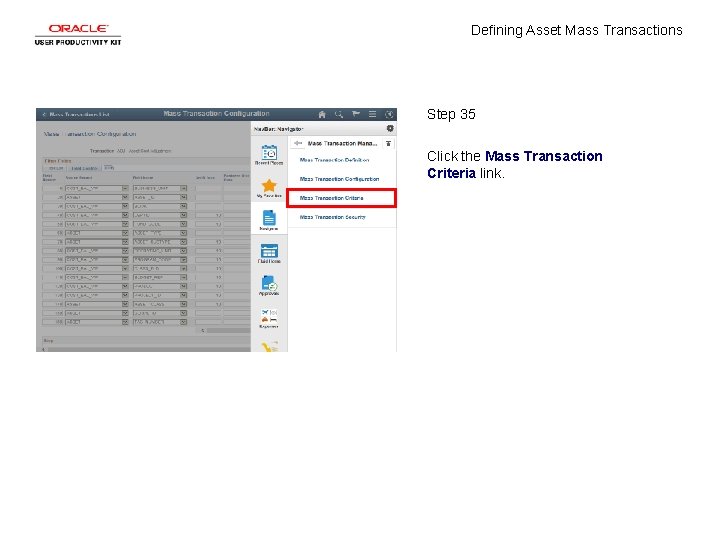Open the Approvals icon
This screenshot has height=540, width=720.
tap(269, 285)
